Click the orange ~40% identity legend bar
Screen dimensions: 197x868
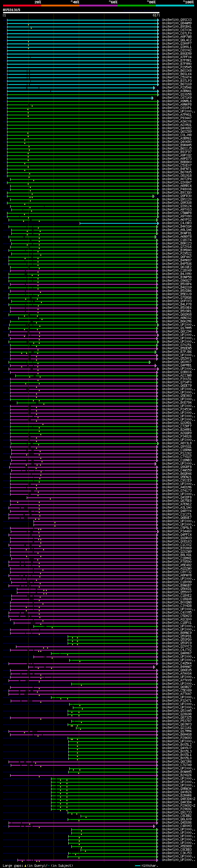click(60, 6)
